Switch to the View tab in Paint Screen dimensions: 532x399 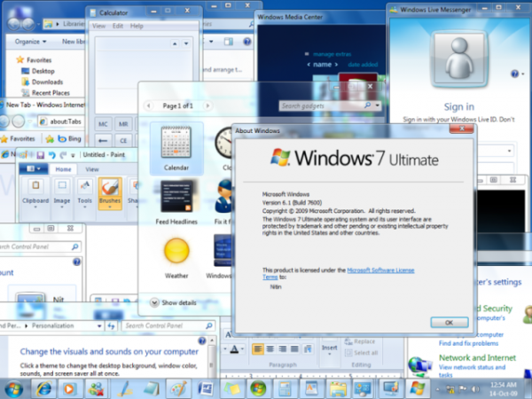(x=92, y=169)
